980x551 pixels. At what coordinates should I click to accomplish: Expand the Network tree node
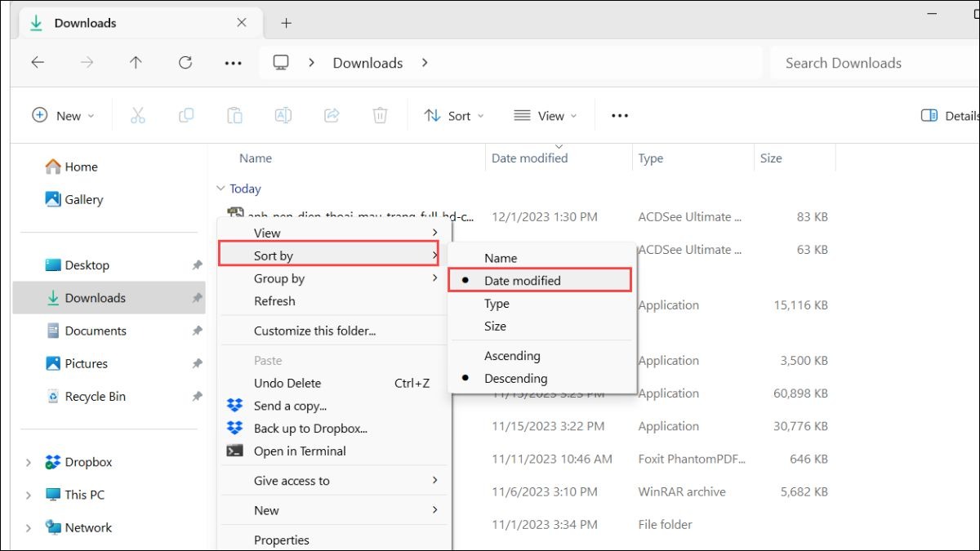point(29,527)
